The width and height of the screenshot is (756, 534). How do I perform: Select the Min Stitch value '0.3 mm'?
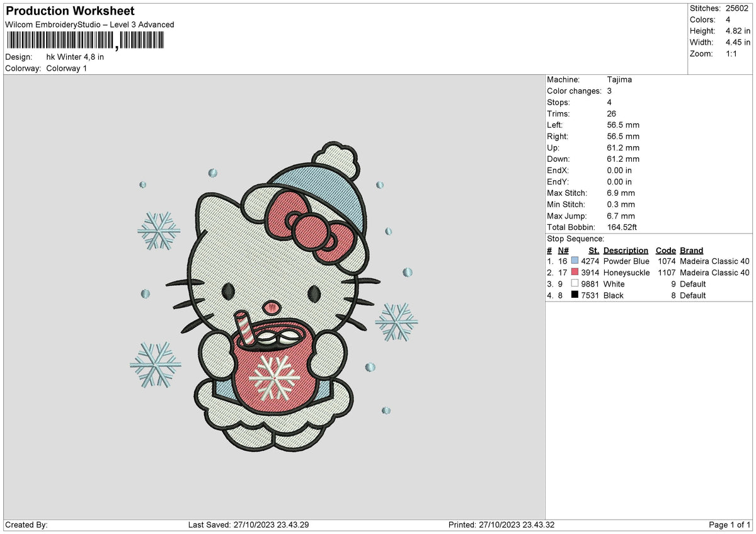(621, 205)
